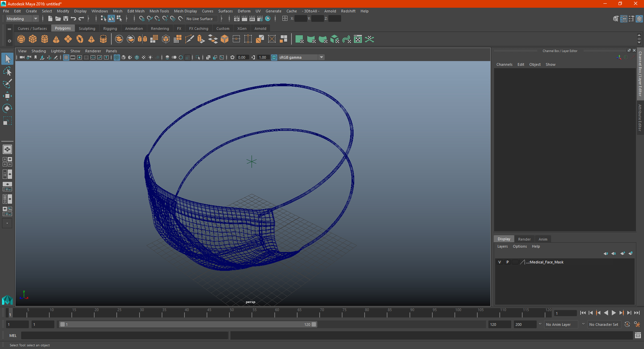Click the Undo arrow icon
The width and height of the screenshot is (644, 349).
point(73,18)
